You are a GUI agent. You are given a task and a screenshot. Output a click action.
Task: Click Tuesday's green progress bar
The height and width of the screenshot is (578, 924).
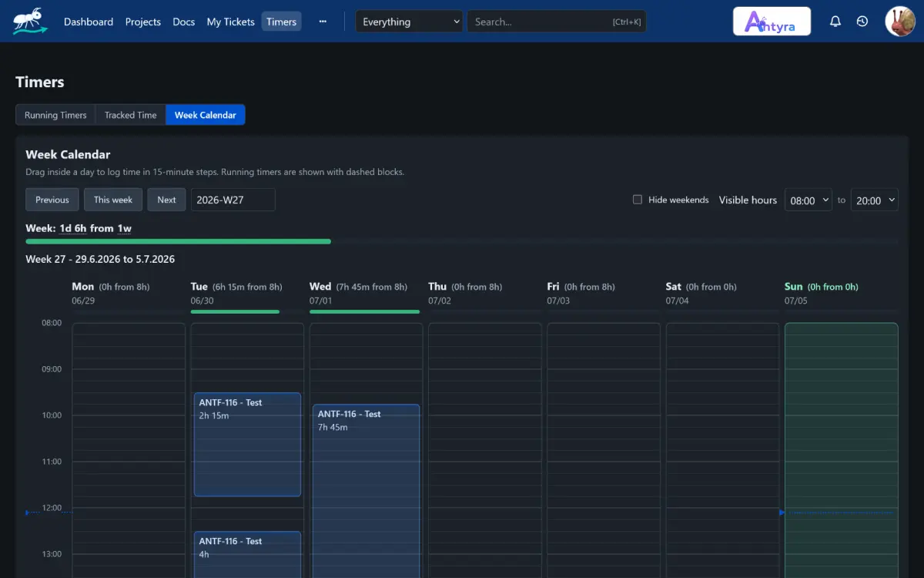pos(235,311)
